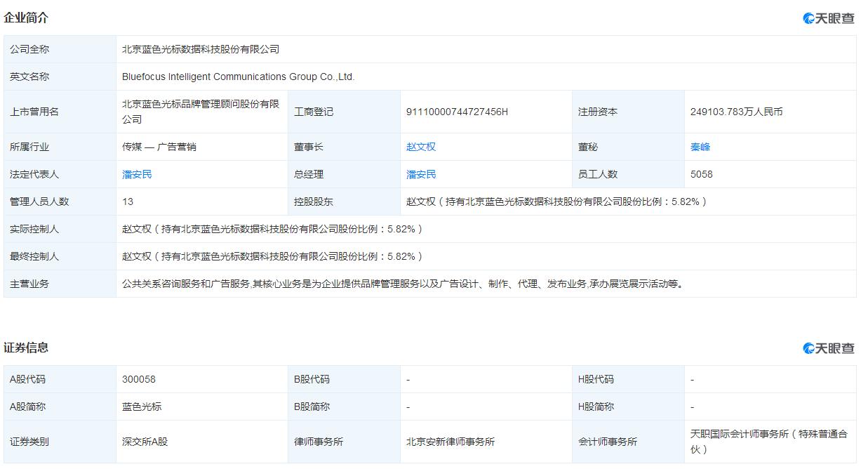Select 控股股东 value 赵文权 5.82%
This screenshot has height=469, width=868.
pyautogui.click(x=556, y=202)
